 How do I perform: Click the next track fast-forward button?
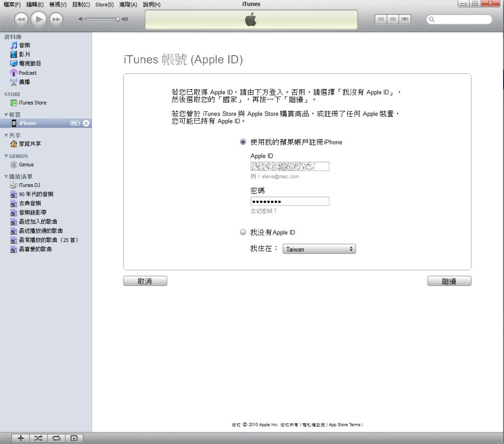point(56,19)
